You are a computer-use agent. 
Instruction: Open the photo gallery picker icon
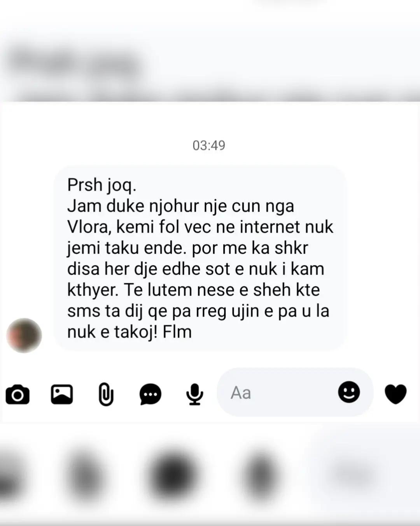coord(62,394)
